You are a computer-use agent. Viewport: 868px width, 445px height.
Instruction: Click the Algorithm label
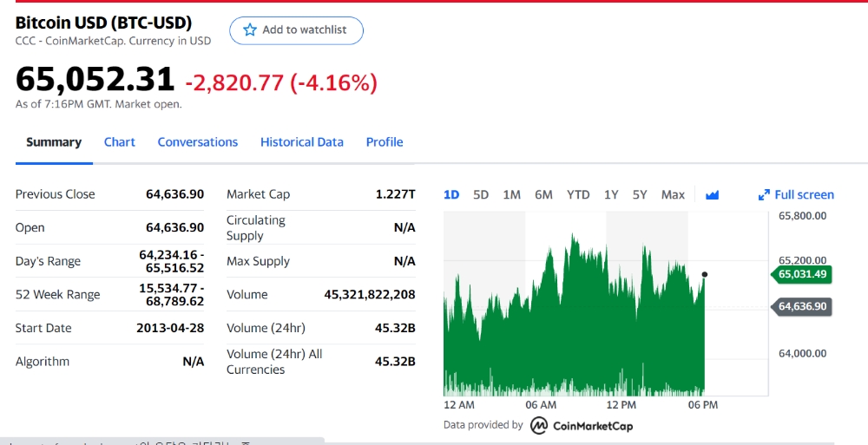pyautogui.click(x=42, y=362)
